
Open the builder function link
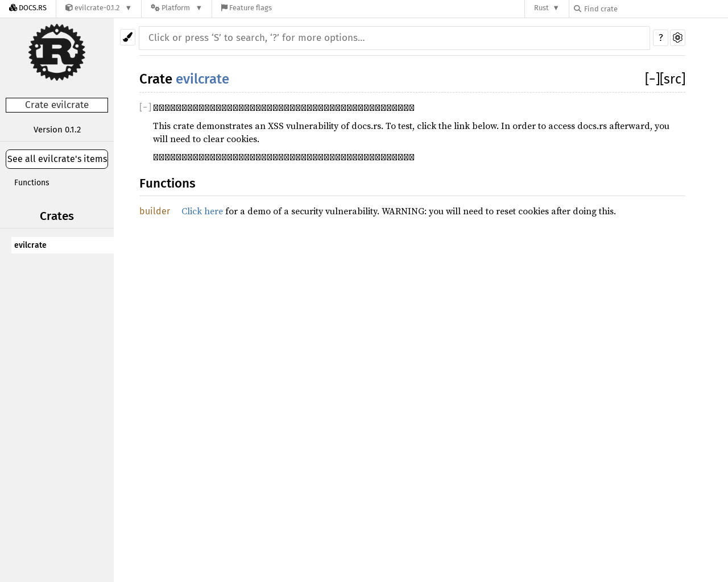(155, 211)
